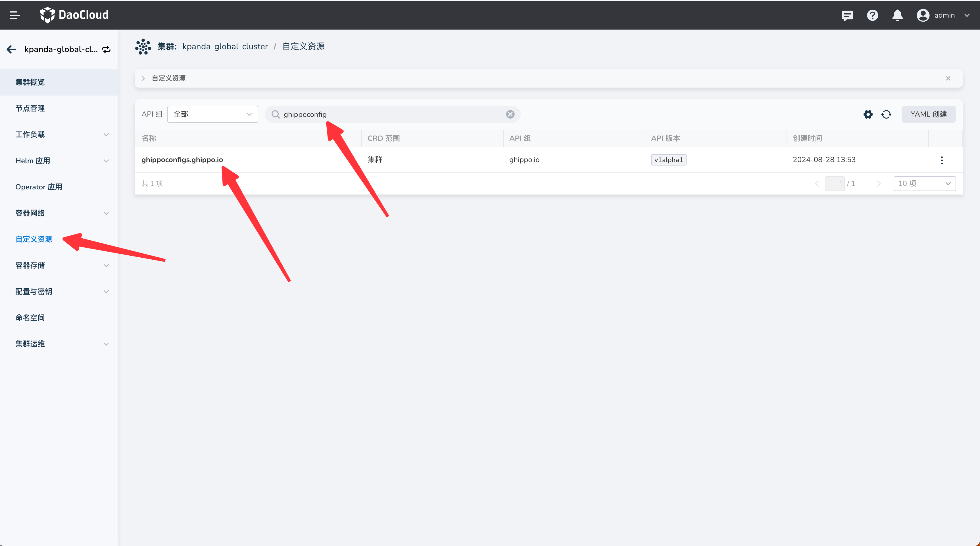Clear the ghippoconfig search text
The width and height of the screenshot is (980, 546).
[510, 114]
